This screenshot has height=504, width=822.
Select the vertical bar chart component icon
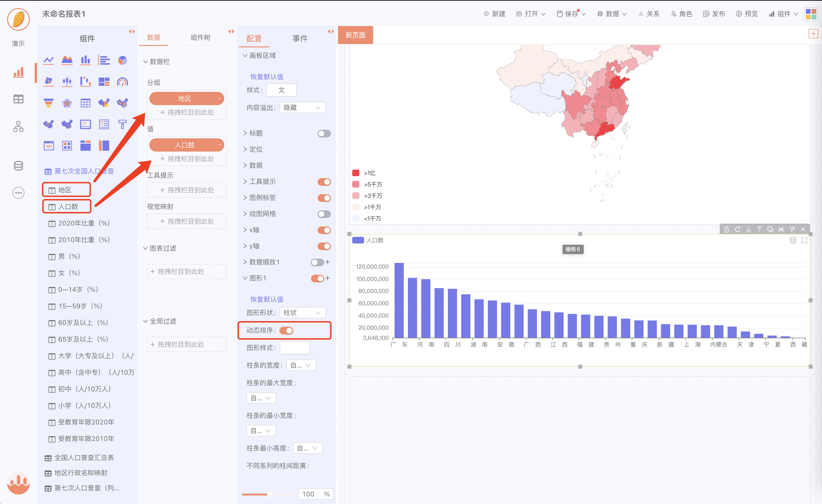(x=85, y=60)
